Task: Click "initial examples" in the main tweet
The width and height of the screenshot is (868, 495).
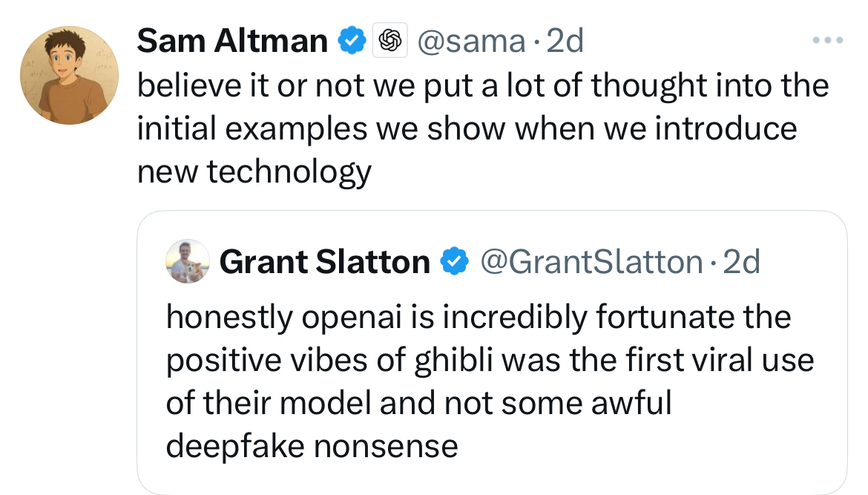Action: point(252,129)
